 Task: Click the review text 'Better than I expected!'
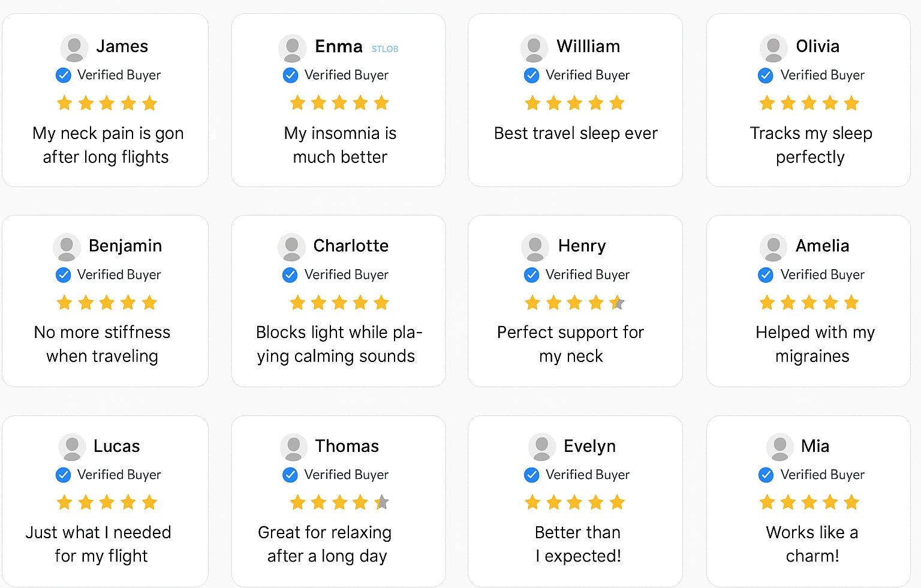point(578,544)
